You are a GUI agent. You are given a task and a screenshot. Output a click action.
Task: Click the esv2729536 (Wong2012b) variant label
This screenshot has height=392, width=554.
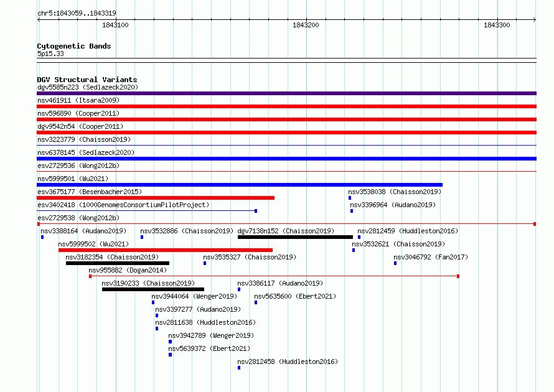pyautogui.click(x=78, y=166)
